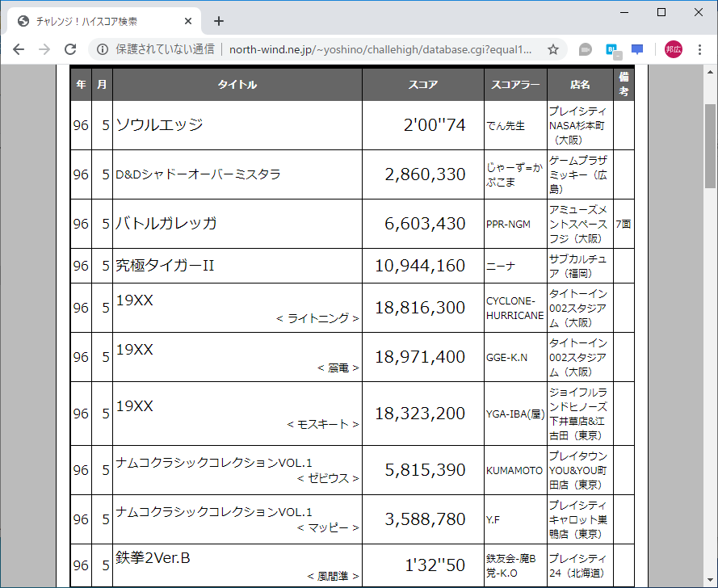Screen dimensions: 718x588
Task: Select the score 3,588,780
Action: pyautogui.click(x=425, y=519)
